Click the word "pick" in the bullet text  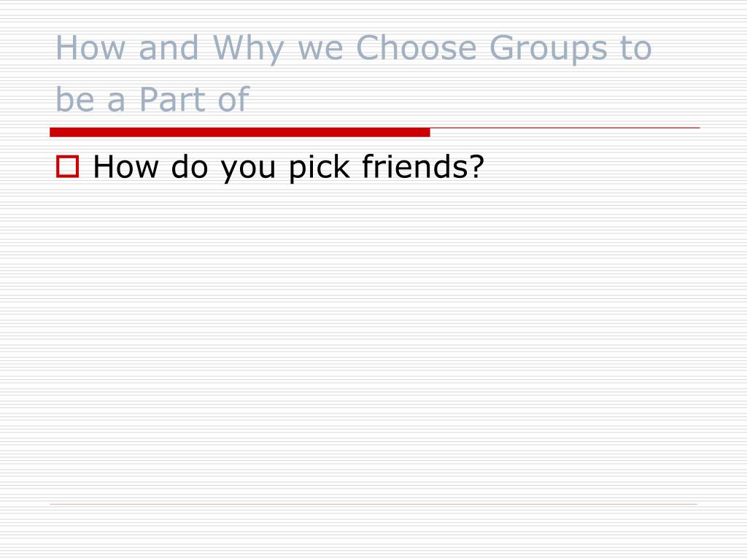(320, 168)
